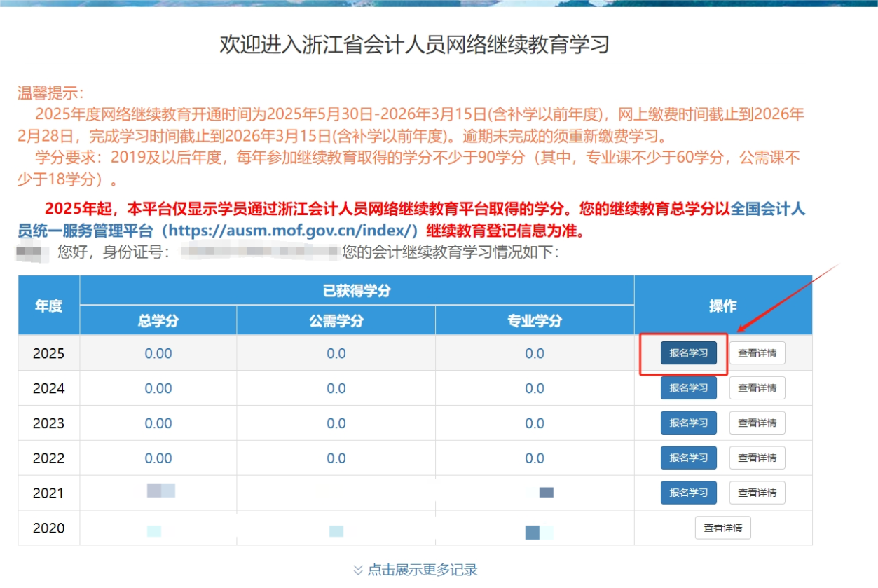Click 查看详情 for year 2024

tap(757, 388)
